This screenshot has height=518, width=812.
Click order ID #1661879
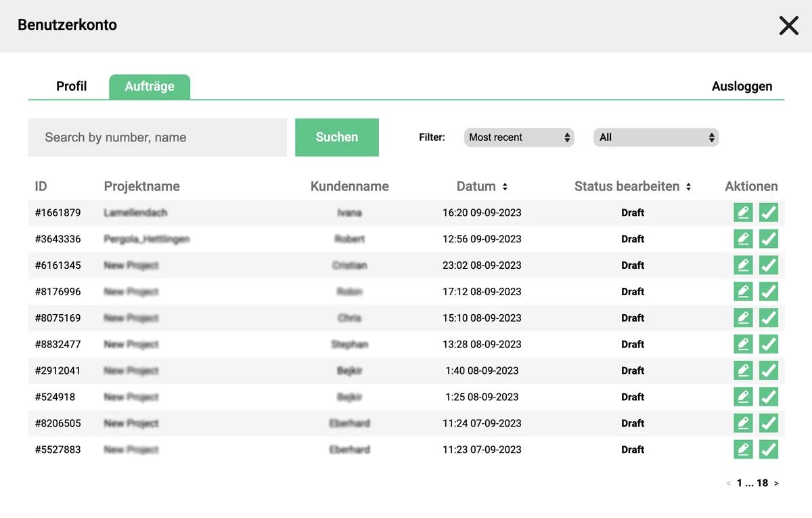coord(58,213)
